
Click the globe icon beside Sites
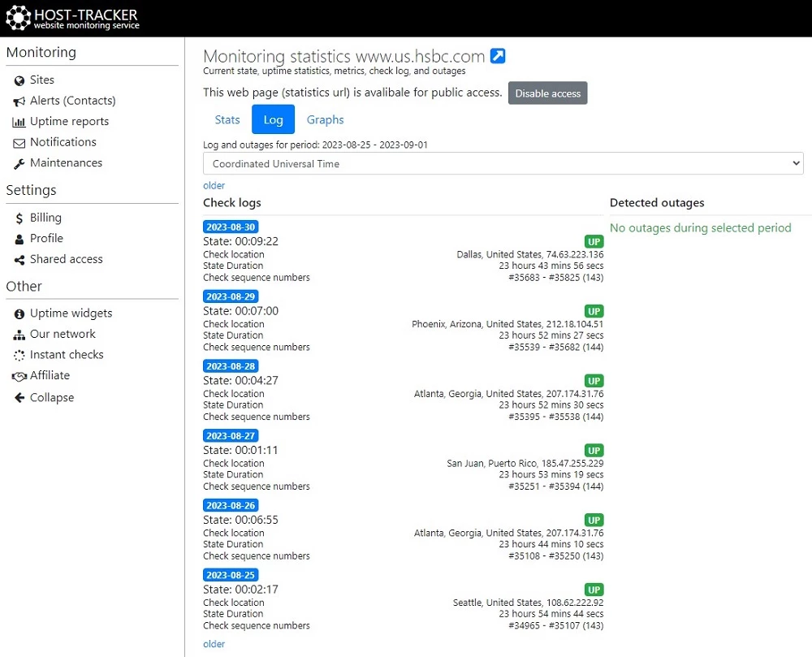[19, 80]
